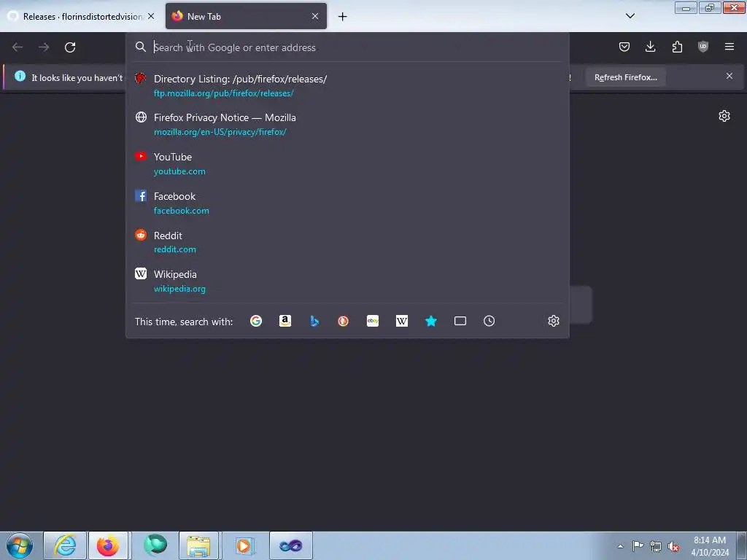Close the Releases florinsdistortedvision tab
This screenshot has width=747, height=560.
click(x=151, y=16)
